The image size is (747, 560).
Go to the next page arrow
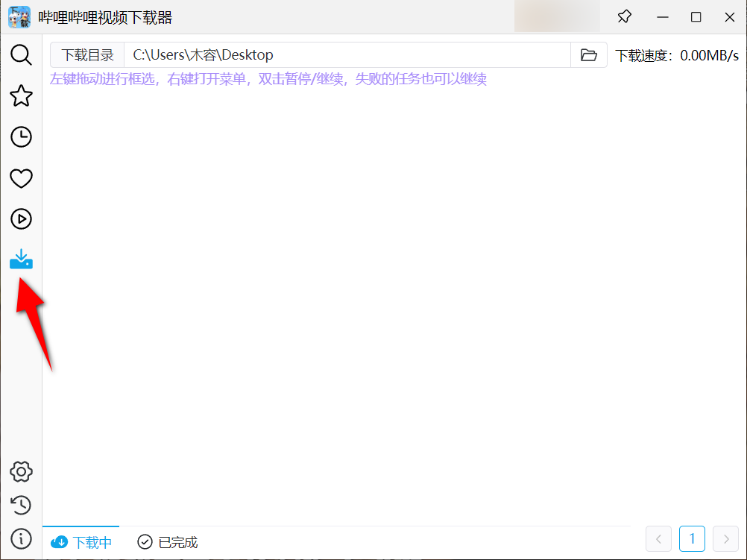725,538
